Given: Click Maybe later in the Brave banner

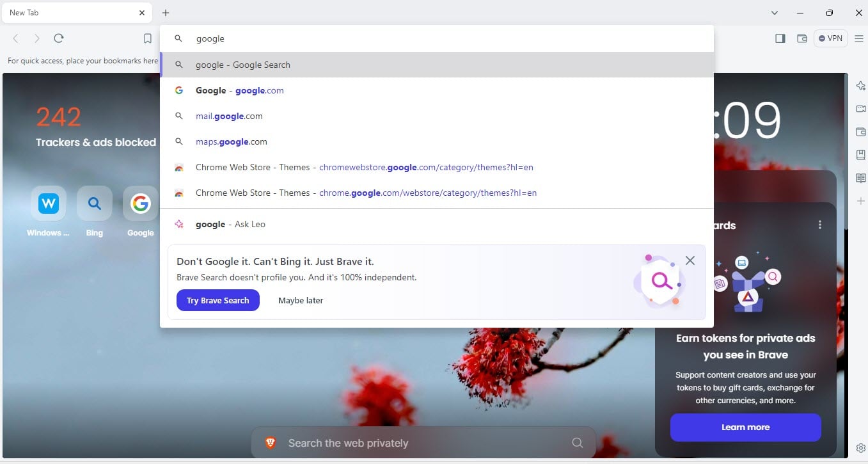Looking at the screenshot, I should coord(301,300).
